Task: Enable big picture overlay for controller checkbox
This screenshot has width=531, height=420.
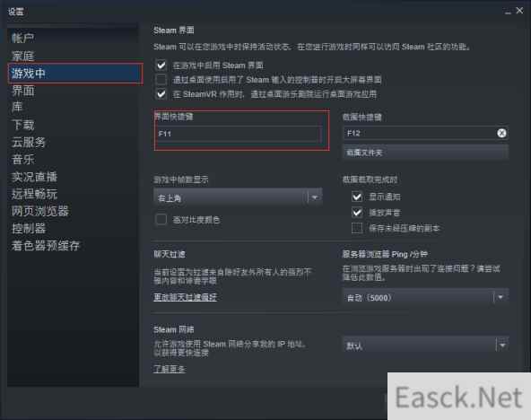Action: [161, 80]
